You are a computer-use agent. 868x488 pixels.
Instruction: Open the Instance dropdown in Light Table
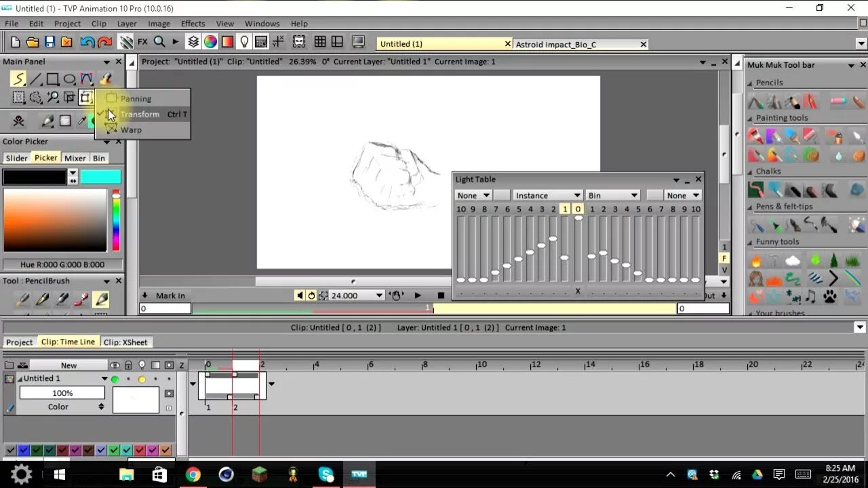click(547, 195)
